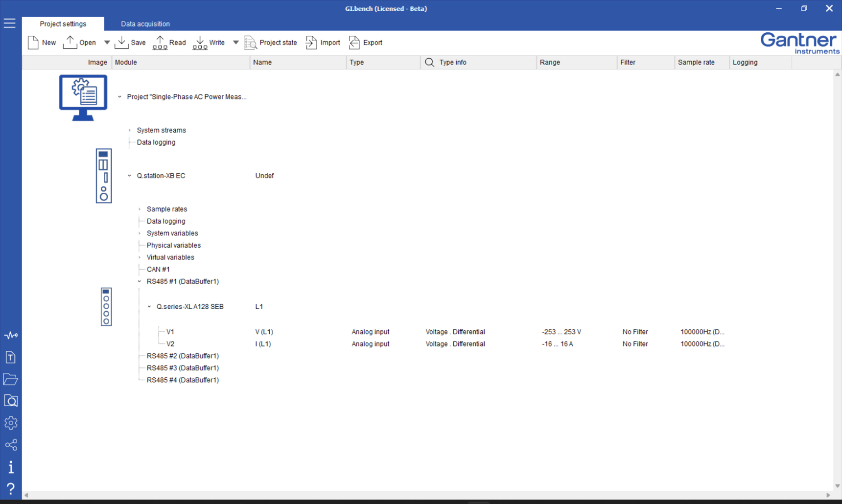Expand the System variables node
842x504 pixels.
click(140, 233)
